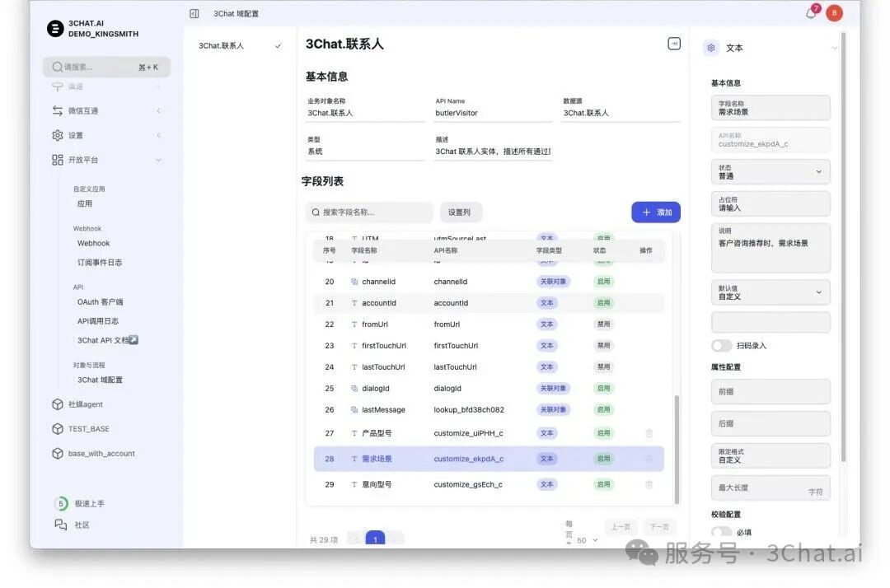Screen dimensions: 890x588
Task: Click the delete icon on 意向型号 row
Action: [x=649, y=484]
